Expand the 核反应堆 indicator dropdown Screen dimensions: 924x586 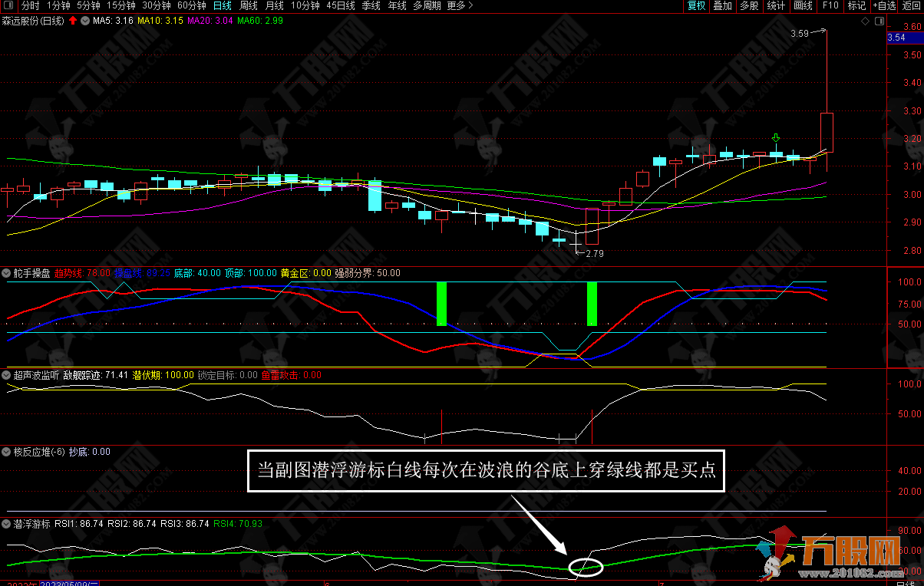[6, 452]
